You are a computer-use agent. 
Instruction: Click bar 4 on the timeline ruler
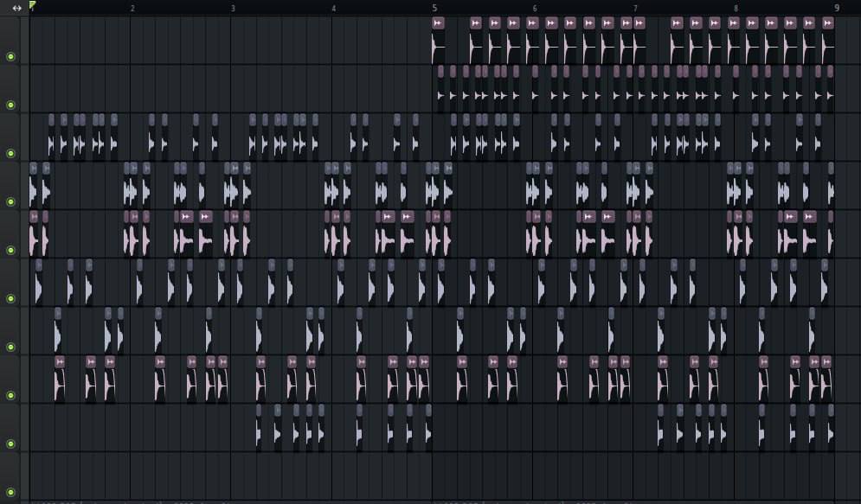(333, 9)
